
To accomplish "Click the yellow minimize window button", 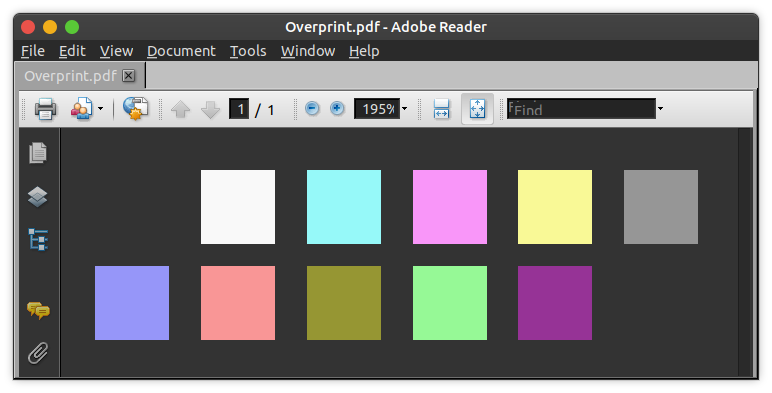I will pyautogui.click(x=50, y=27).
